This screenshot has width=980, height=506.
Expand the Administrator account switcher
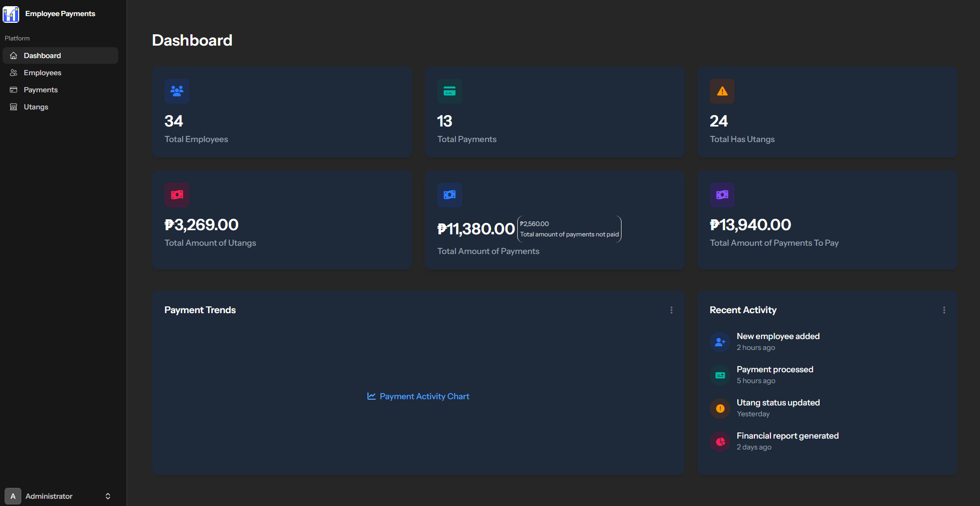(x=108, y=496)
